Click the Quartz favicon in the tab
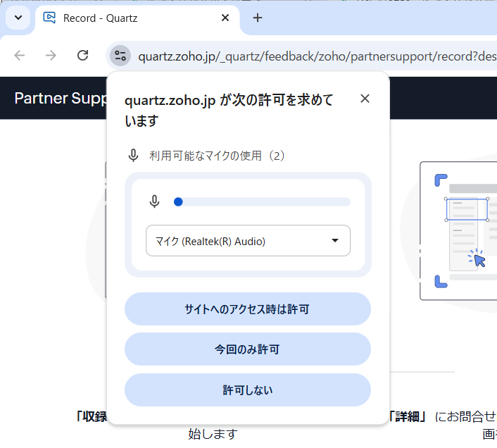This screenshot has width=497, height=448. (49, 18)
